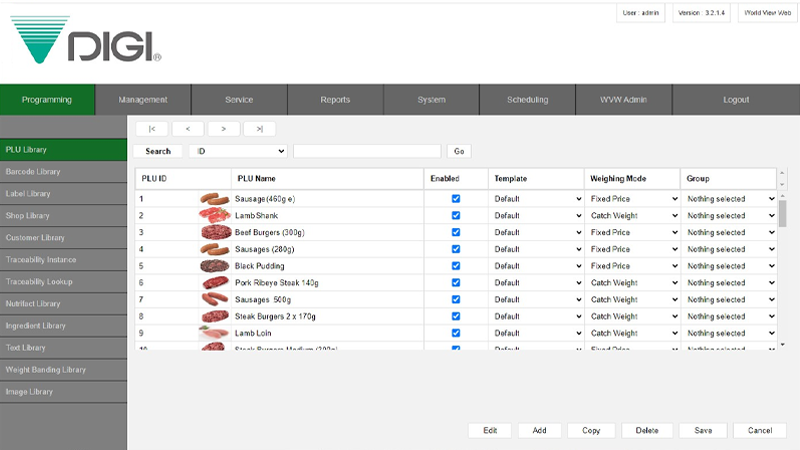800x450 pixels.
Task: Go to the previous page arrow
Action: 187,128
